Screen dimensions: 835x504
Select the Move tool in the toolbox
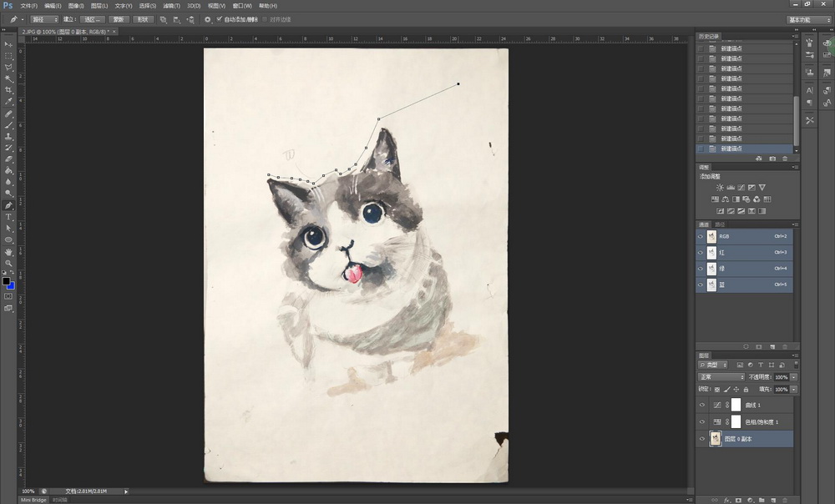(x=8, y=44)
